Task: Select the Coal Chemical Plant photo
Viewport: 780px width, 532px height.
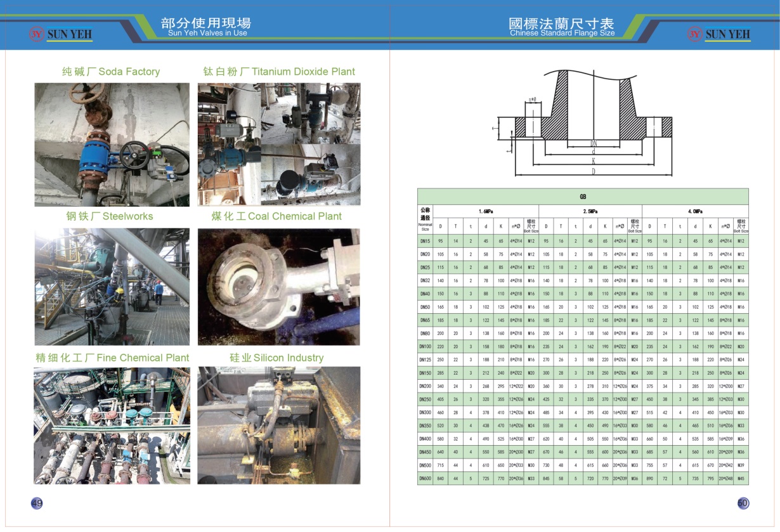Action: click(279, 287)
